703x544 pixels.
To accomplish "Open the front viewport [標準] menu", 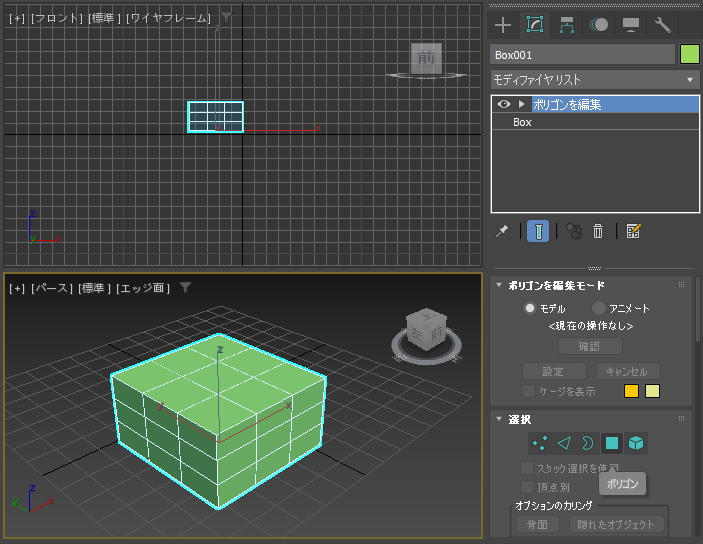I will pyautogui.click(x=104, y=18).
